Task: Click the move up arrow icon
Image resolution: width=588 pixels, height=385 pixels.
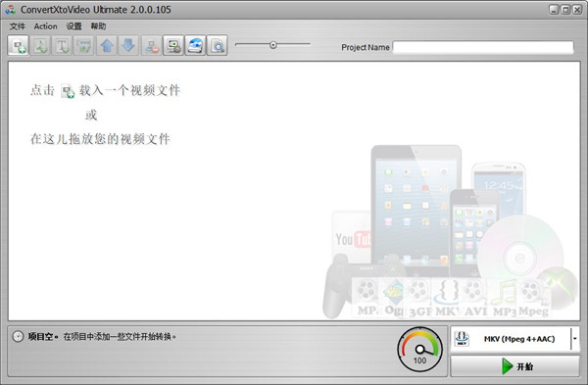Action: pyautogui.click(x=107, y=46)
